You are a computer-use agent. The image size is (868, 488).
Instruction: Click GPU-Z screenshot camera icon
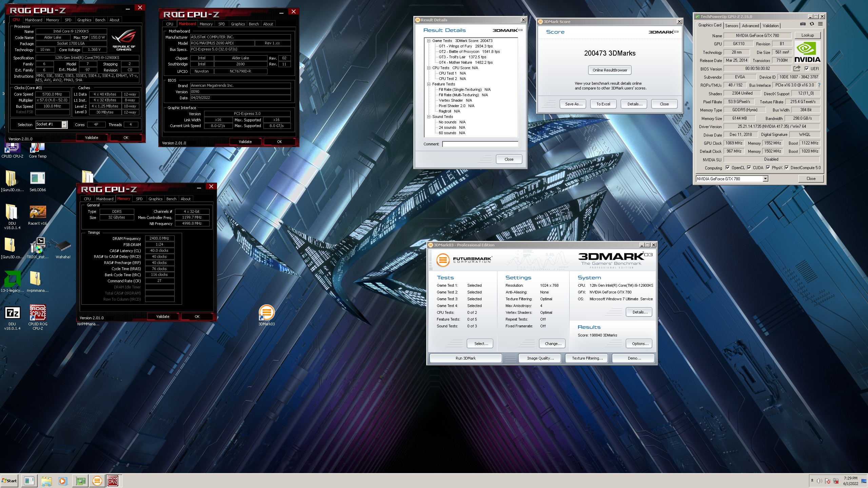tap(803, 24)
